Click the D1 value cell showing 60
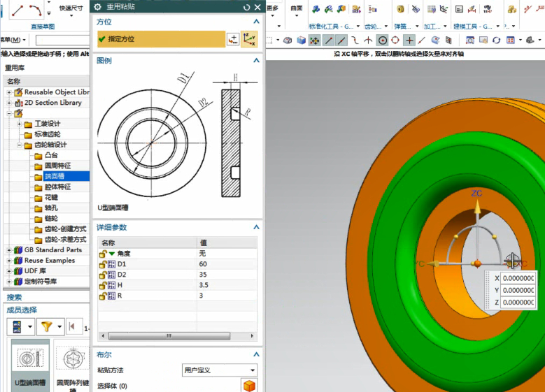This screenshot has height=392, width=545. pyautogui.click(x=227, y=264)
